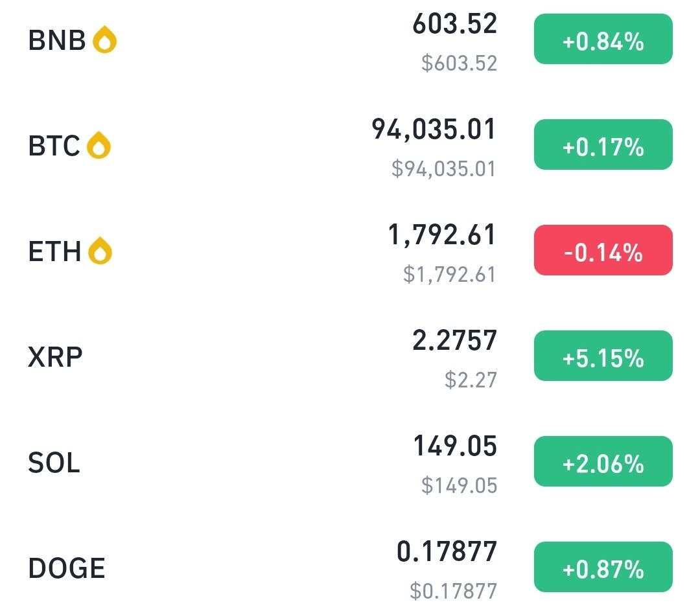Viewport: 700px width, 609px height.
Task: Open the BNB coin row
Action: tap(350, 40)
